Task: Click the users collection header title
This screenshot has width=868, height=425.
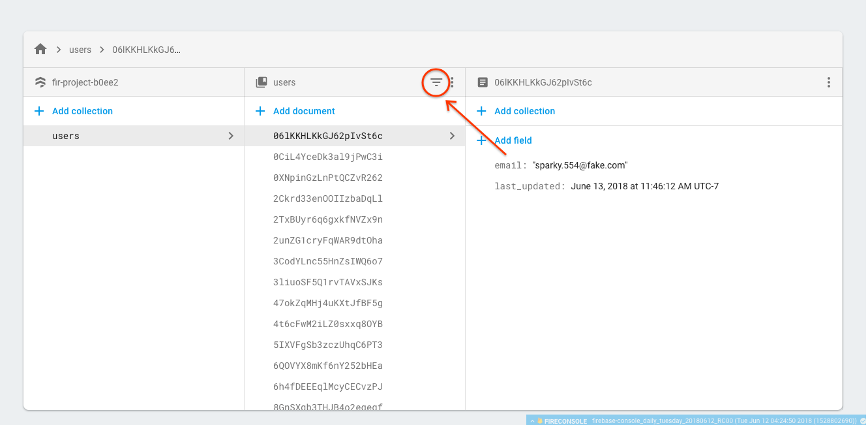Action: [x=284, y=82]
